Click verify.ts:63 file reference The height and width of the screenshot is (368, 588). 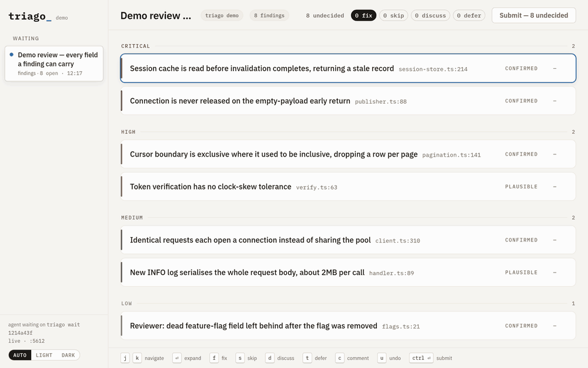(x=316, y=187)
